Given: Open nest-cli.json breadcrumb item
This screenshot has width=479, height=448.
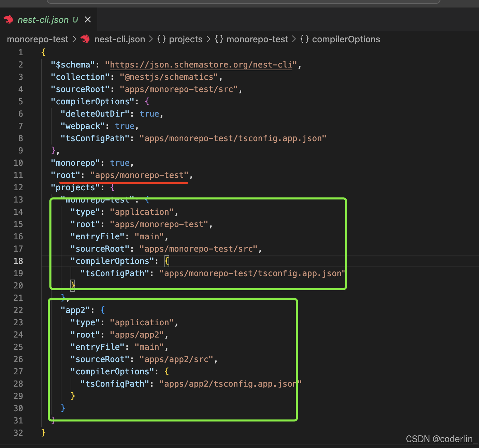Looking at the screenshot, I should click(x=119, y=39).
